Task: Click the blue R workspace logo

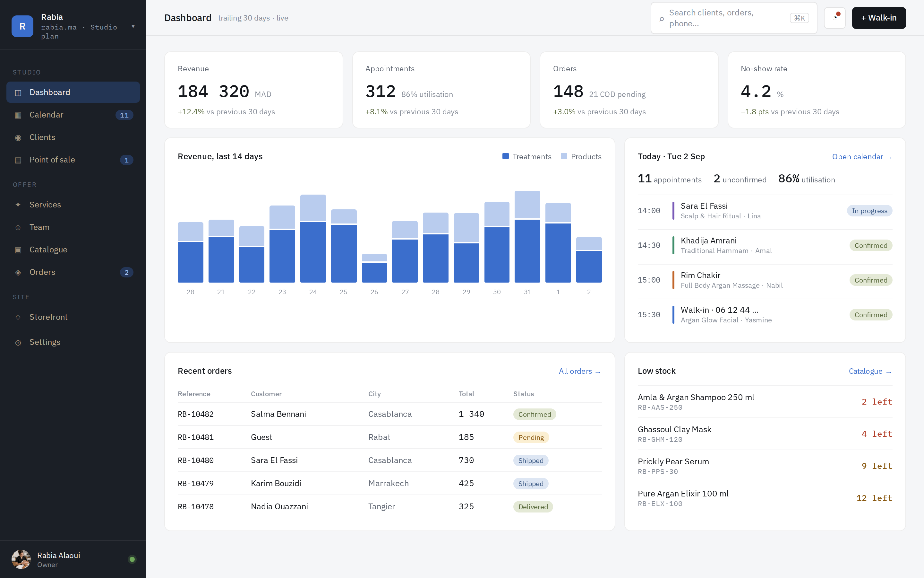Action: pyautogui.click(x=22, y=26)
